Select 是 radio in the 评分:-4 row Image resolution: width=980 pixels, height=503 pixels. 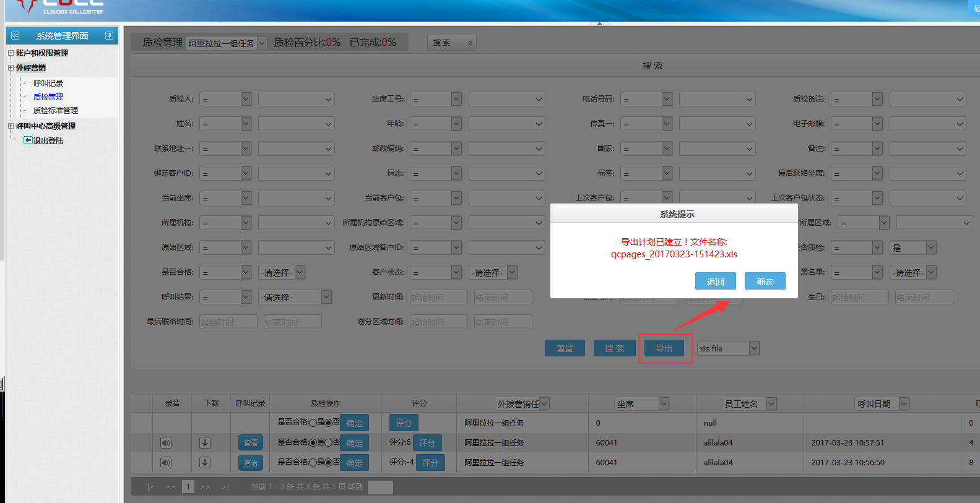[x=313, y=462]
